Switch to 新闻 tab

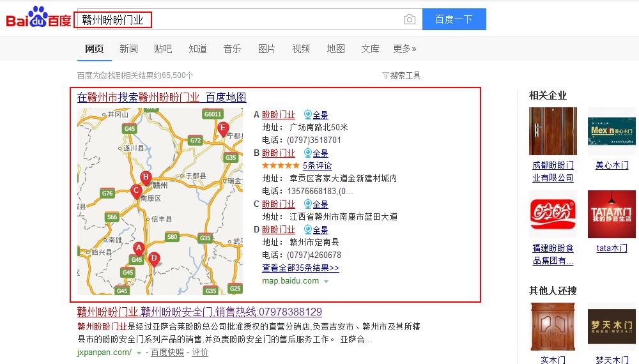pos(129,49)
